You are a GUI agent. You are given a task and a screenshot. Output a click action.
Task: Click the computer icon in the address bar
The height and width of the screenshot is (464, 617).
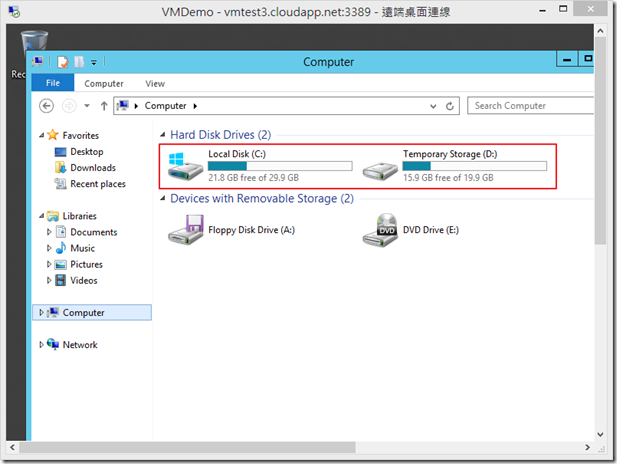123,105
